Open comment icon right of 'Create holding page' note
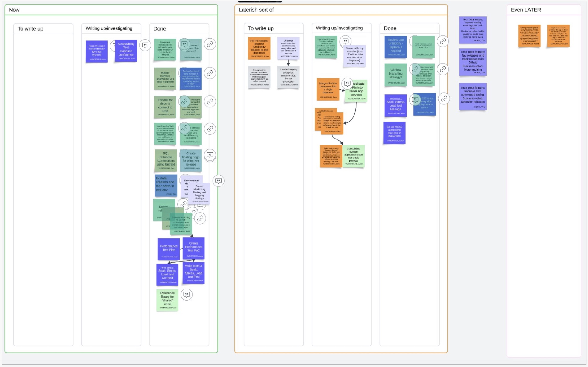The width and height of the screenshot is (588, 367). 210,155
